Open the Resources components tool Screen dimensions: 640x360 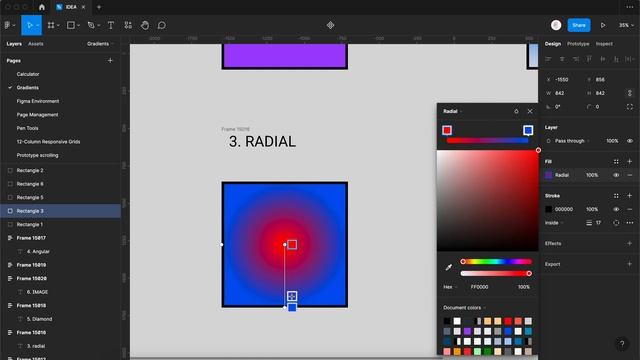pyautogui.click(x=128, y=25)
